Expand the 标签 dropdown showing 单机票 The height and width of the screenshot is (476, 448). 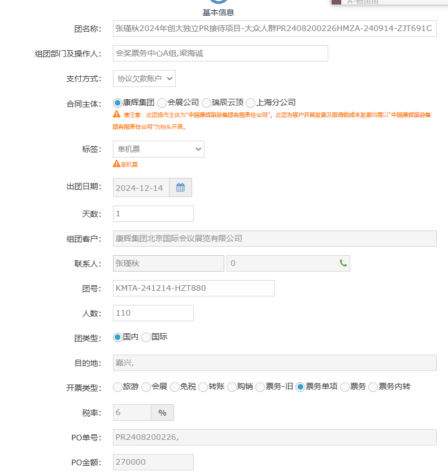[x=158, y=149]
